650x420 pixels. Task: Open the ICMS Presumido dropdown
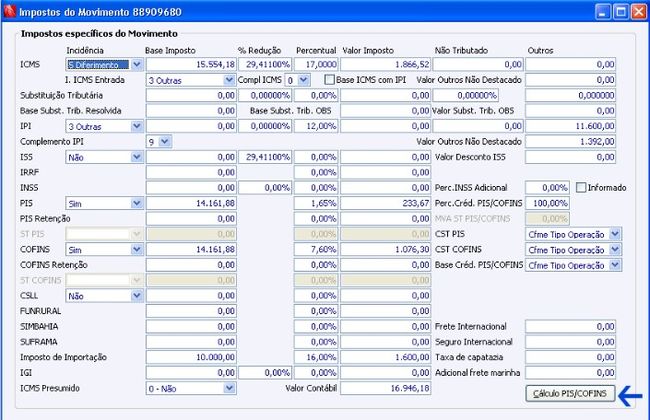click(229, 388)
